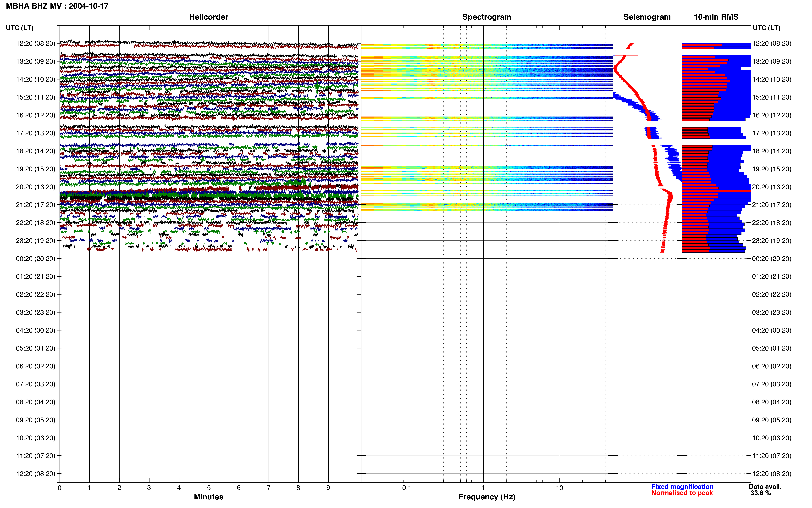Click right axis label 02:20 (22:20)

click(772, 294)
